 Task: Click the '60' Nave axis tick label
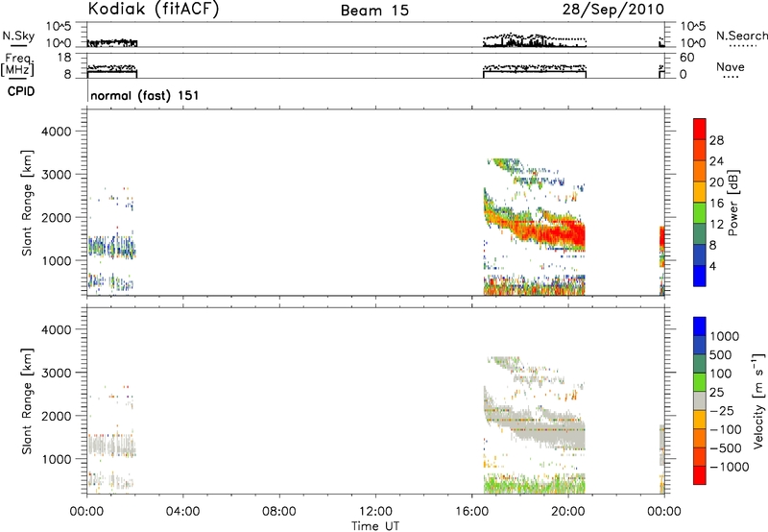(686, 58)
